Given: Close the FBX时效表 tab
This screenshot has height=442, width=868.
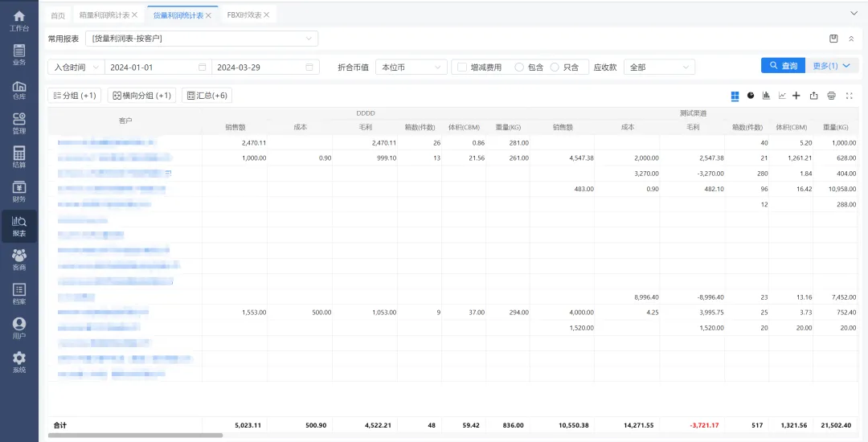Looking at the screenshot, I should pyautogui.click(x=266, y=15).
